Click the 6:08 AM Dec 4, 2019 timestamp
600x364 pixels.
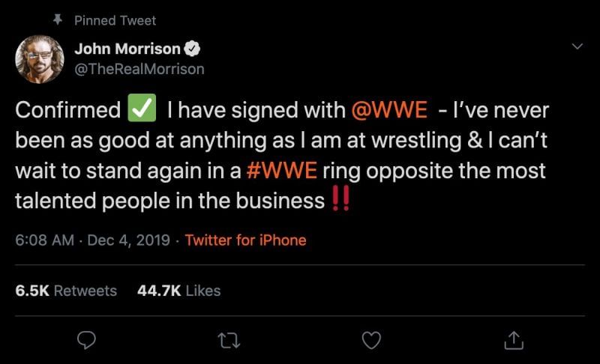click(92, 240)
